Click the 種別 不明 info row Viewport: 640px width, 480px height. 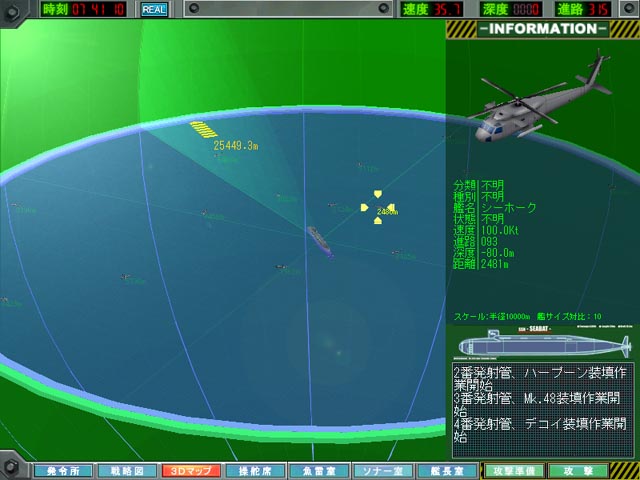click(x=478, y=197)
